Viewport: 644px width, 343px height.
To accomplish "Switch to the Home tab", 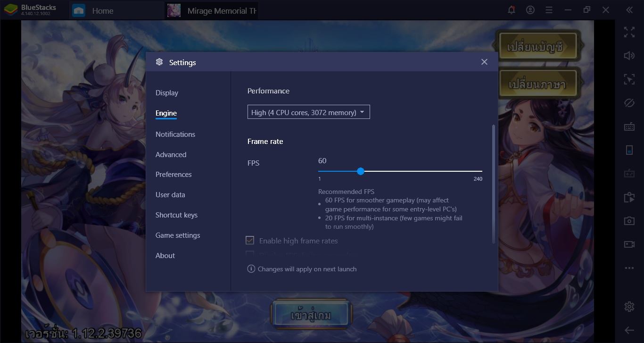I will point(116,10).
